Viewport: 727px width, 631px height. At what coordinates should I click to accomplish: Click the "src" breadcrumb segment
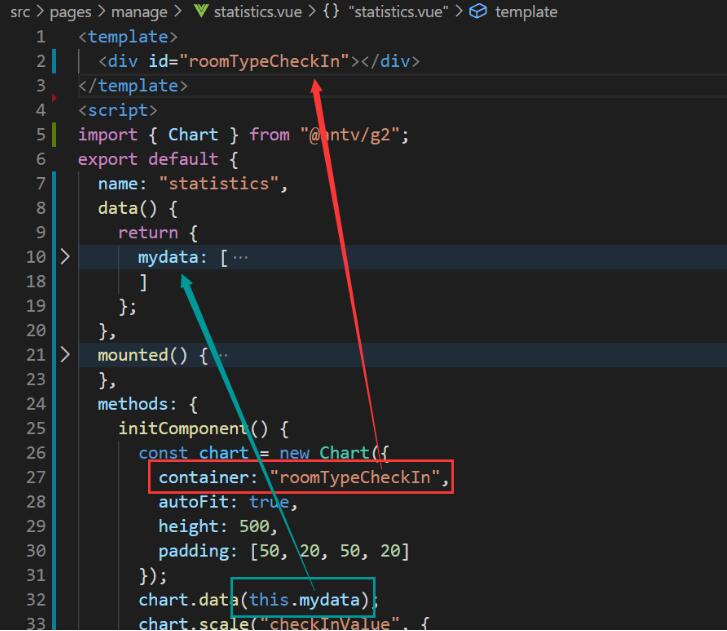tap(19, 12)
